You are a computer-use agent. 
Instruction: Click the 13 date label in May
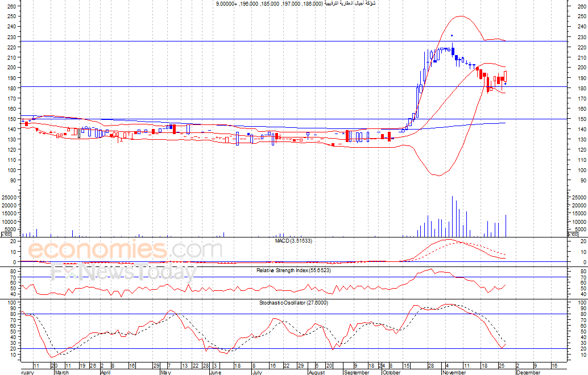click(x=185, y=366)
